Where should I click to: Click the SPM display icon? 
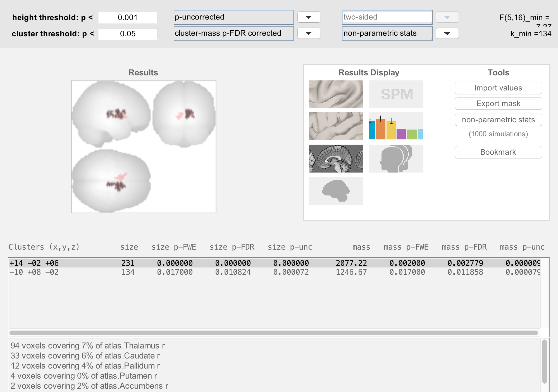(x=396, y=94)
